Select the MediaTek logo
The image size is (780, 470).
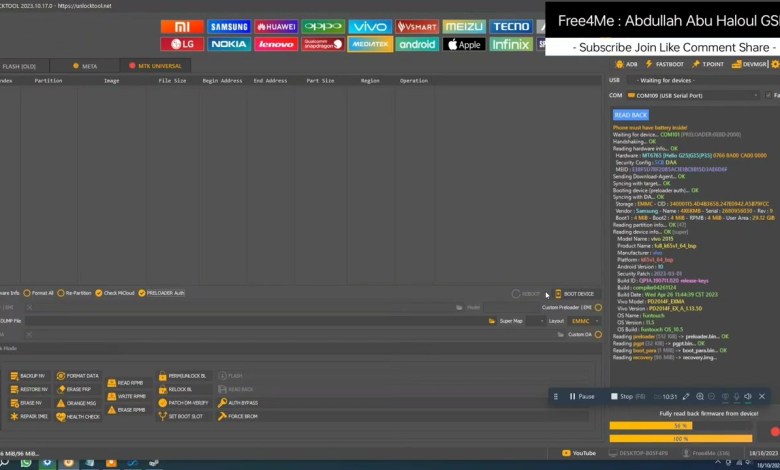click(x=370, y=44)
